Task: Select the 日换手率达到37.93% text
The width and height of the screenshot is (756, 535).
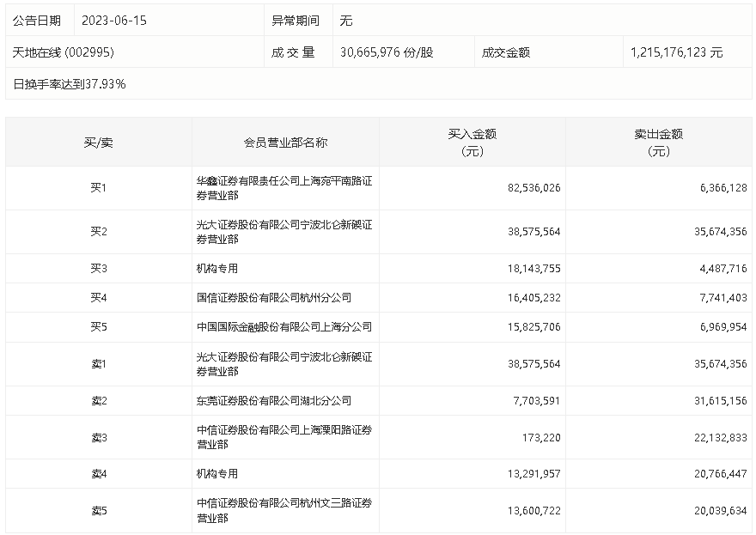Action: point(70,84)
